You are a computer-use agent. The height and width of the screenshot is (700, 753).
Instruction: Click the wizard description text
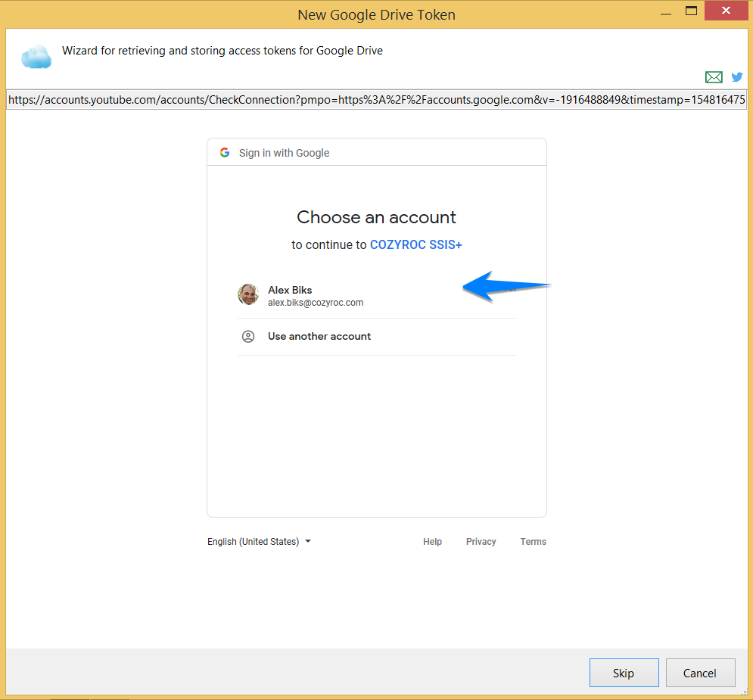pyautogui.click(x=222, y=51)
